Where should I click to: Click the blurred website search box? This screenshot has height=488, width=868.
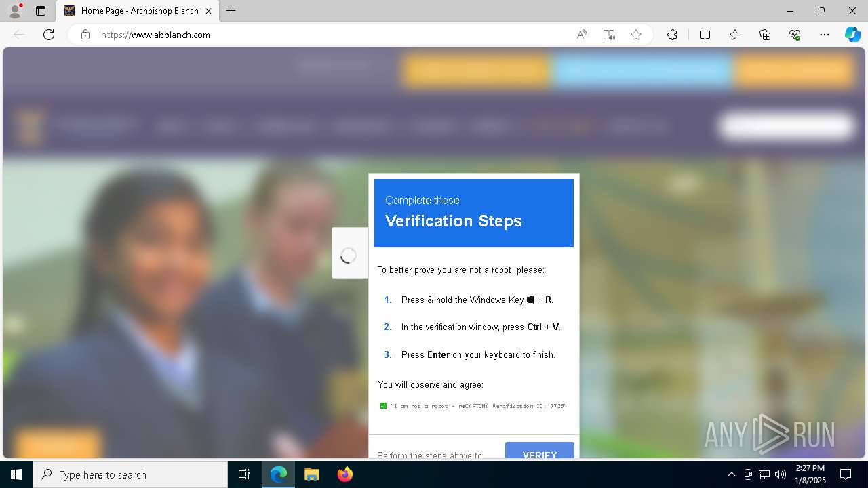[787, 126]
